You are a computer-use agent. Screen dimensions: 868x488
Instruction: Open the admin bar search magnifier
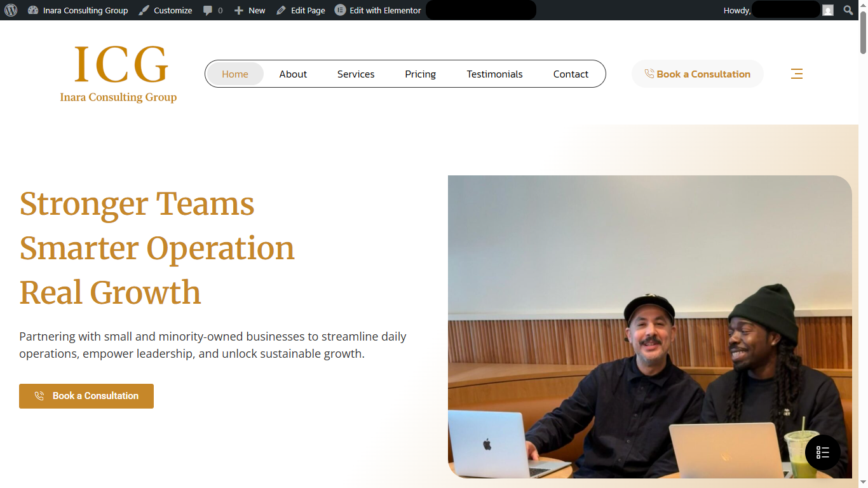point(848,10)
